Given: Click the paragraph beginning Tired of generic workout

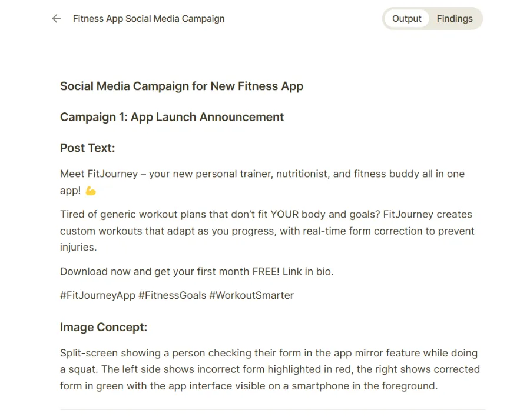Looking at the screenshot, I should pos(267,231).
